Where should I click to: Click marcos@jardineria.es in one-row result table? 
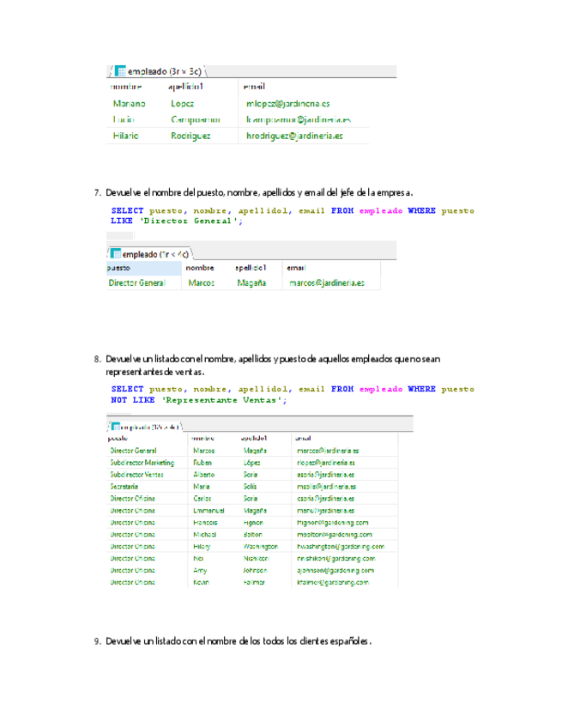[x=327, y=282]
